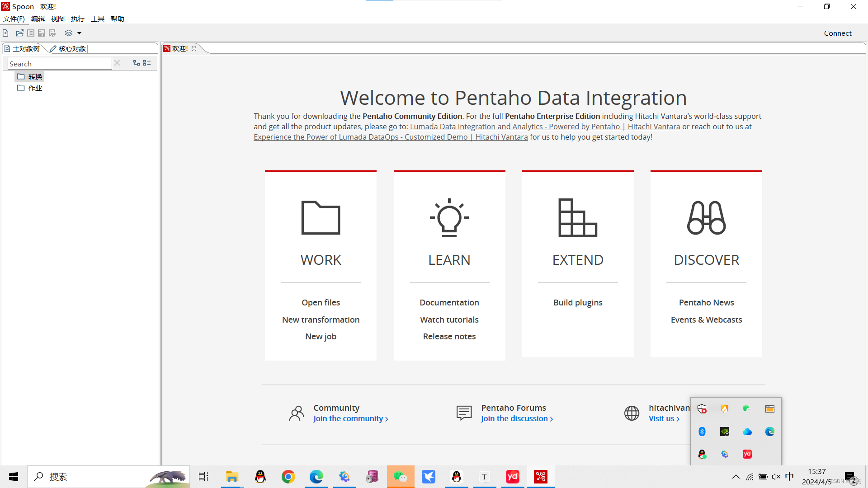Click the save-as toolbar icon
The image size is (868, 488).
[52, 33]
